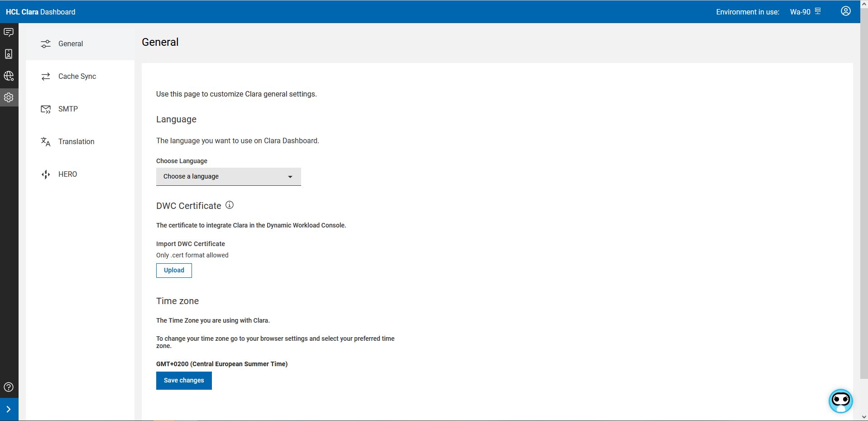The height and width of the screenshot is (421, 868).
Task: Open the globe environments icon in left rail
Action: (x=9, y=76)
